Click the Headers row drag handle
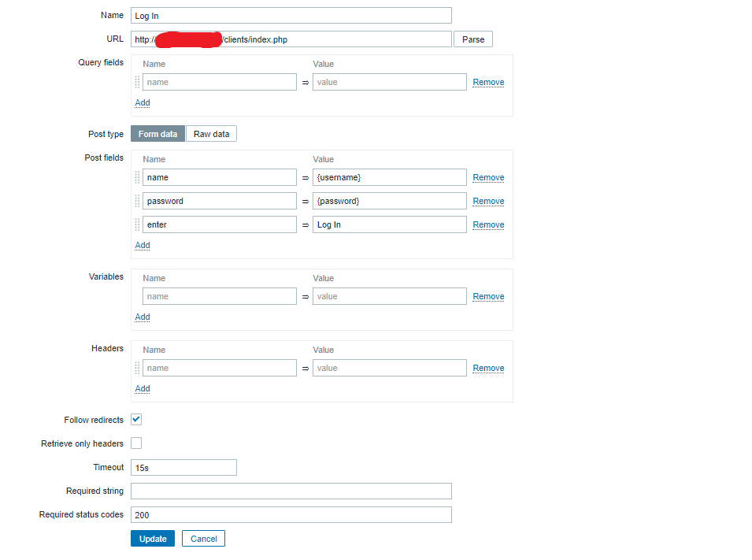The height and width of the screenshot is (560, 752). [x=137, y=368]
